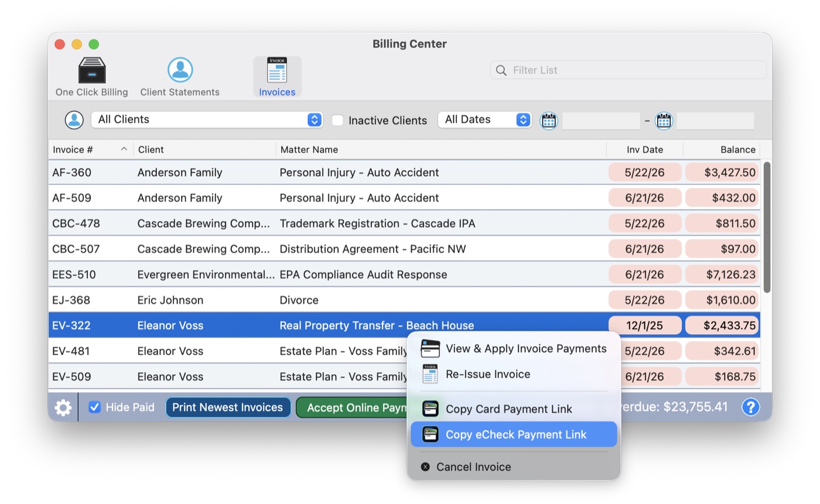Open the settings gear in the bottom bar
Image resolution: width=820 pixels, height=504 pixels.
pyautogui.click(x=63, y=407)
